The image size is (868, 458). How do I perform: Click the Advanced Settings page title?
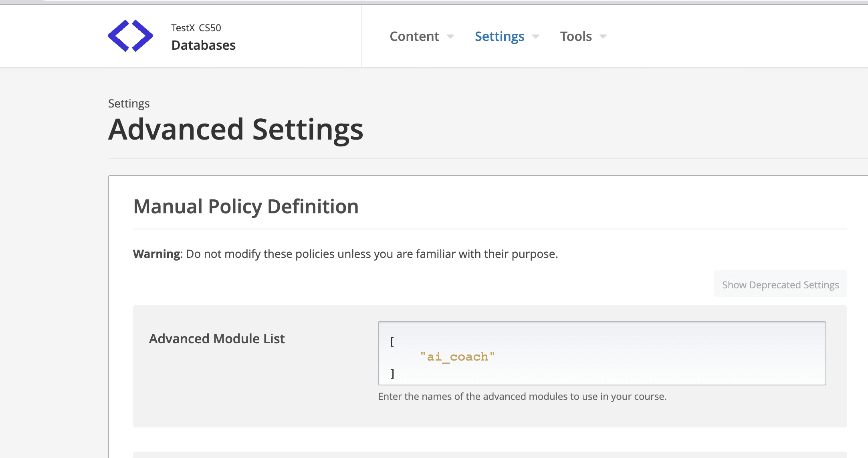(x=236, y=129)
